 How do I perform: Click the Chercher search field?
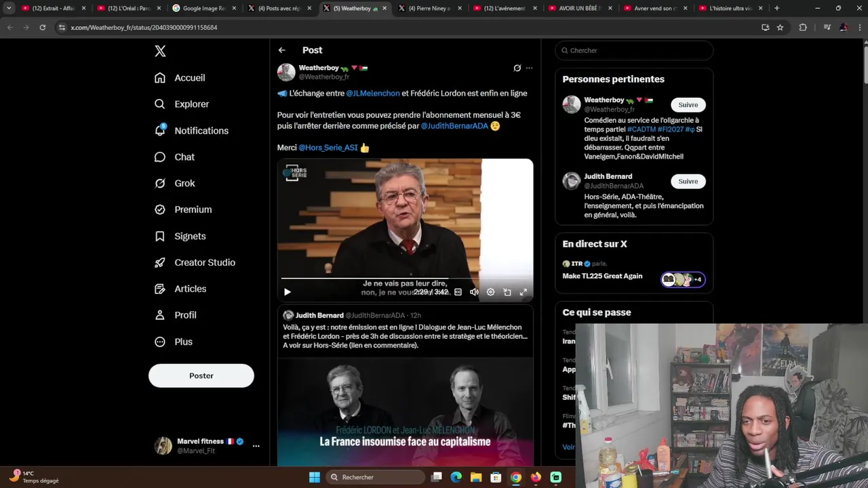click(634, 50)
